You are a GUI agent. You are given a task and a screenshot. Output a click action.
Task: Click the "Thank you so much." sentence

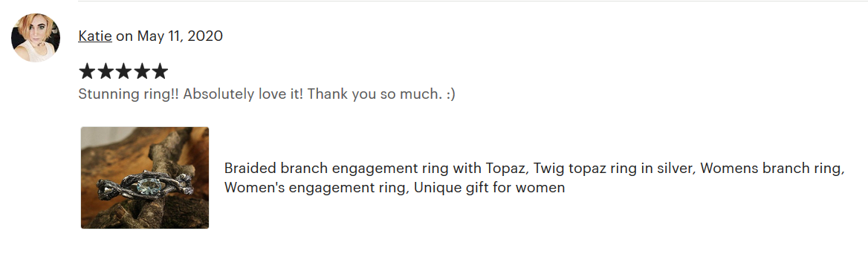click(375, 94)
